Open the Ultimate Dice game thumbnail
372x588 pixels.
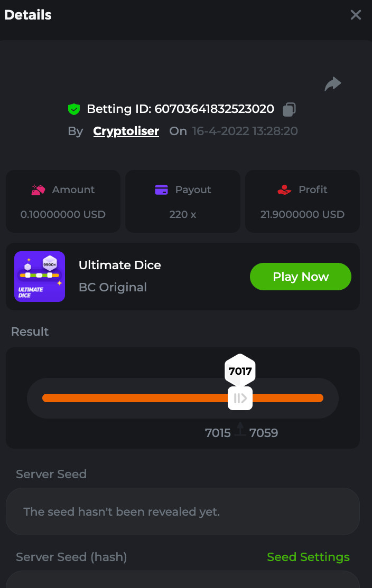click(x=40, y=277)
